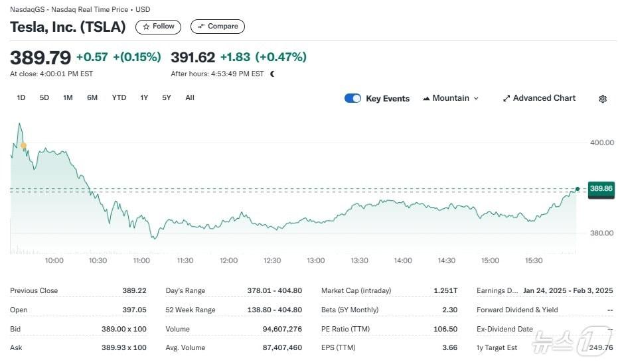Select the 1D time range tab
The image size is (618, 364).
21,97
